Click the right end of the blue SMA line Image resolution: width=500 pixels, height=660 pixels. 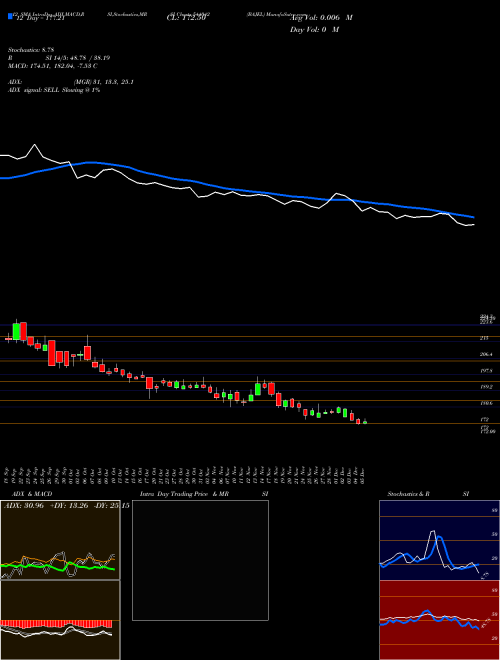click(473, 217)
